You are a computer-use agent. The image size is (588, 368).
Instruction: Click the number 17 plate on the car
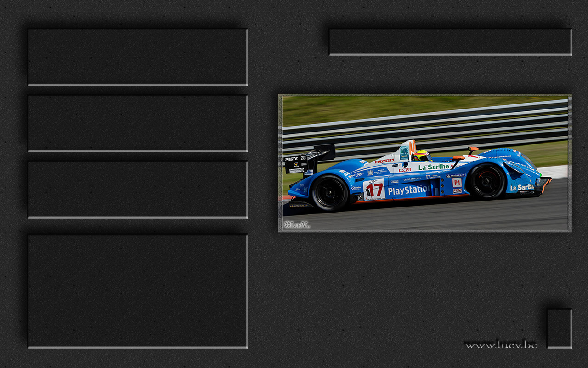coord(374,190)
